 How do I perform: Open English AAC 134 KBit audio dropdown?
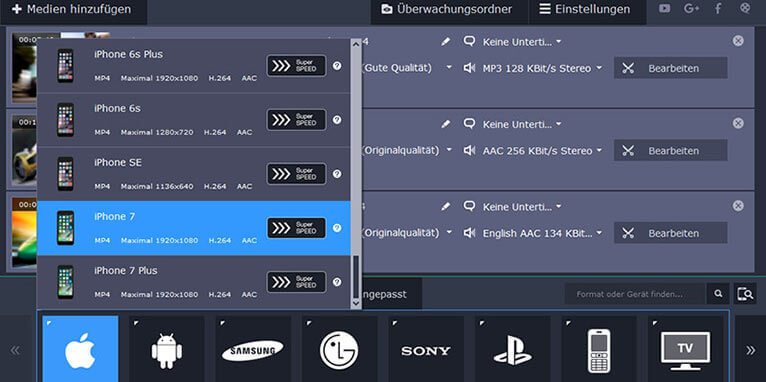[542, 233]
